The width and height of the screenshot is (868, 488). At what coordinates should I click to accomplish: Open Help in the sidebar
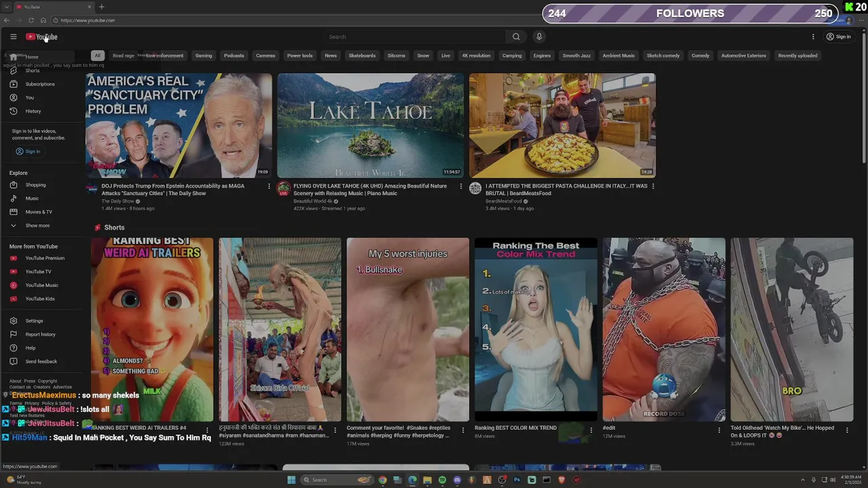click(x=31, y=348)
